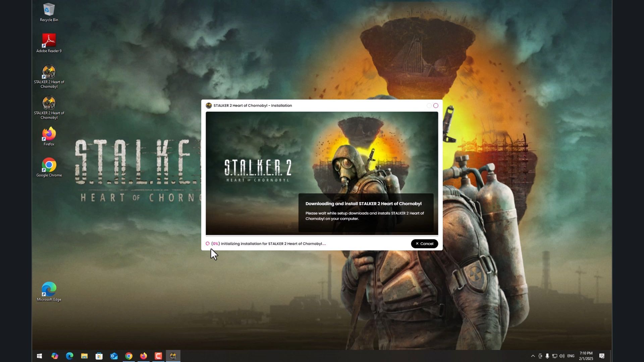
Task: Select the lower STALKER 2 desktop shortcut
Action: (49, 108)
